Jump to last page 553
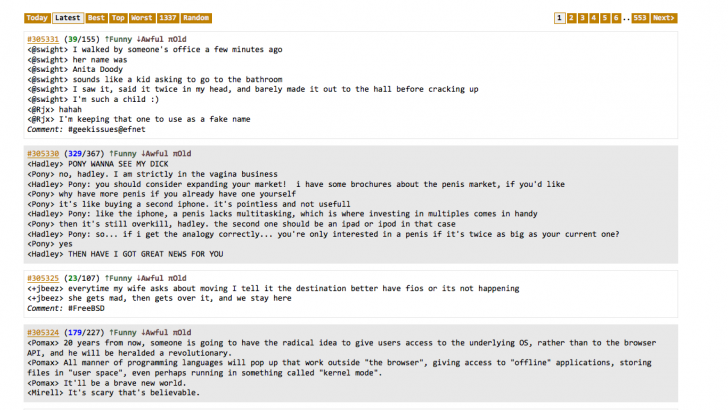The width and height of the screenshot is (728, 410). tap(640, 18)
